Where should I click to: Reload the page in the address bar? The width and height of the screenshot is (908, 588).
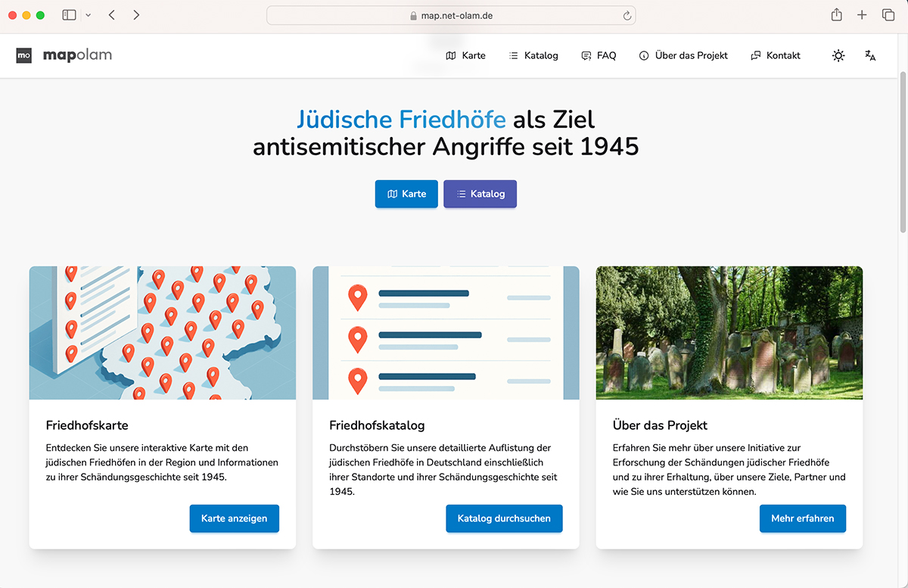tap(627, 15)
